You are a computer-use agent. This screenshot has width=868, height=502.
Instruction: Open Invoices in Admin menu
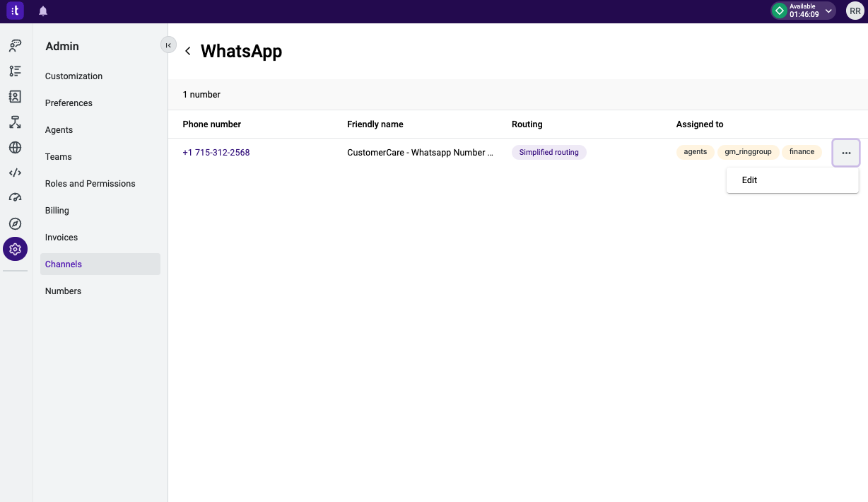tap(61, 238)
